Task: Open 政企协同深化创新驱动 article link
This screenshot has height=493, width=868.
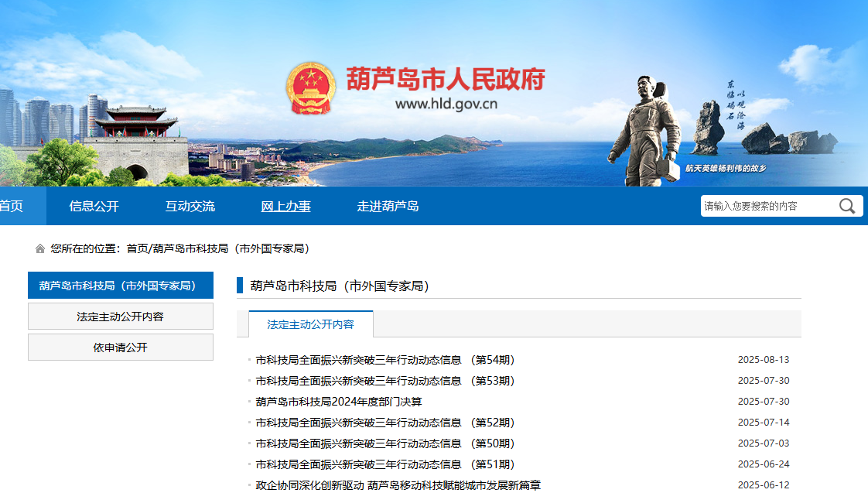Action: pos(398,485)
